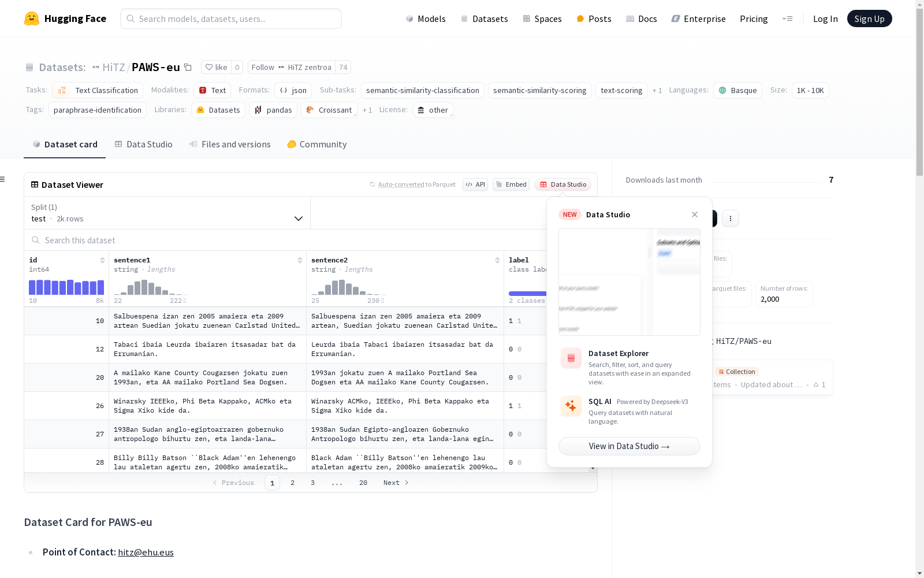Sort the sentence1 column

tap(300, 260)
